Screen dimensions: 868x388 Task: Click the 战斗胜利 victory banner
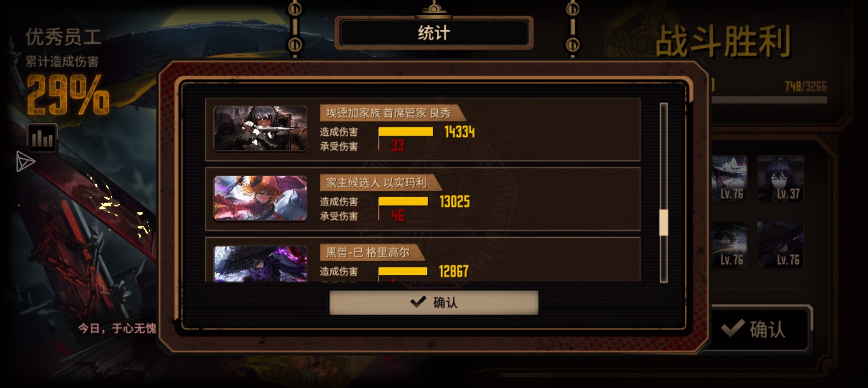pyautogui.click(x=723, y=41)
